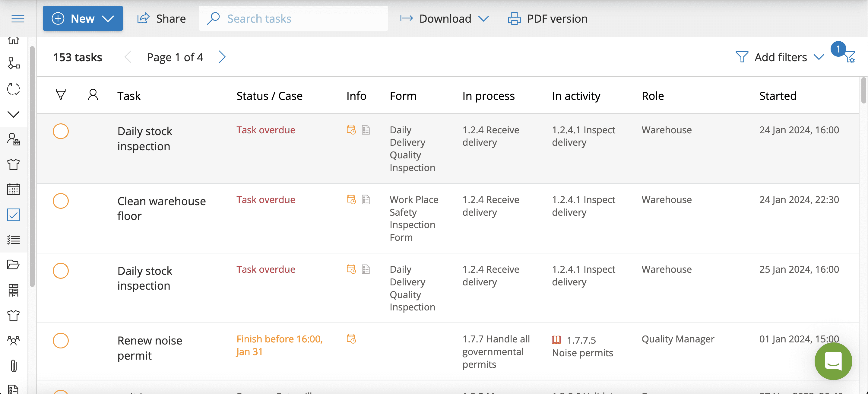Image resolution: width=868 pixels, height=394 pixels.
Task: Mark first Daily stock inspection task complete
Action: 61,131
